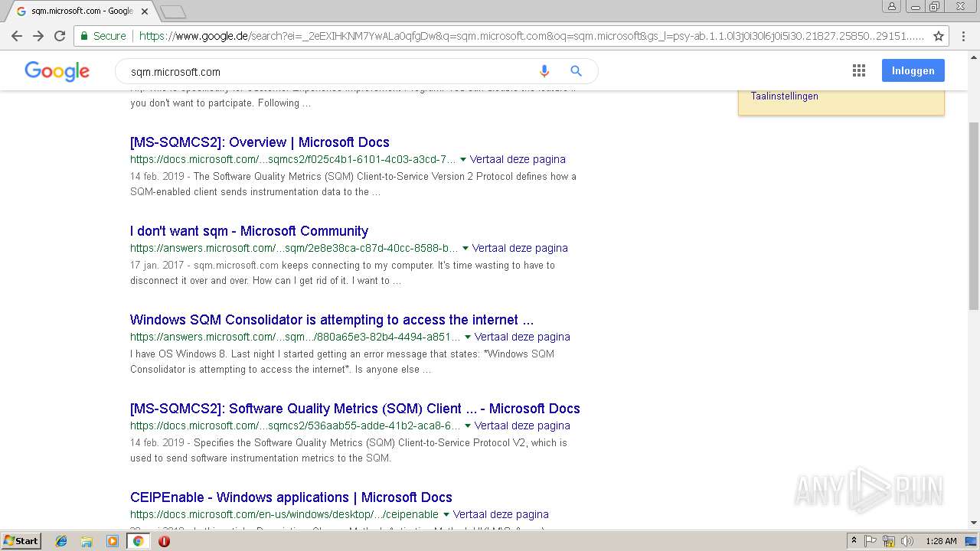
Task: Click 'Vertaal deze pagina' for Overview result
Action: point(518,160)
